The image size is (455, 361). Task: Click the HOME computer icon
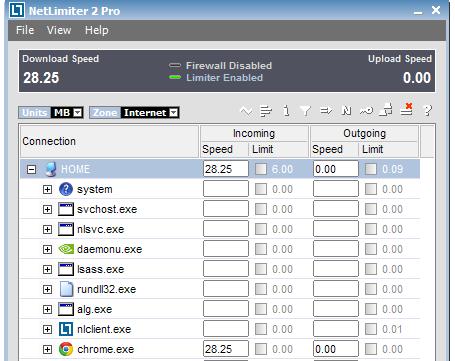coord(51,169)
